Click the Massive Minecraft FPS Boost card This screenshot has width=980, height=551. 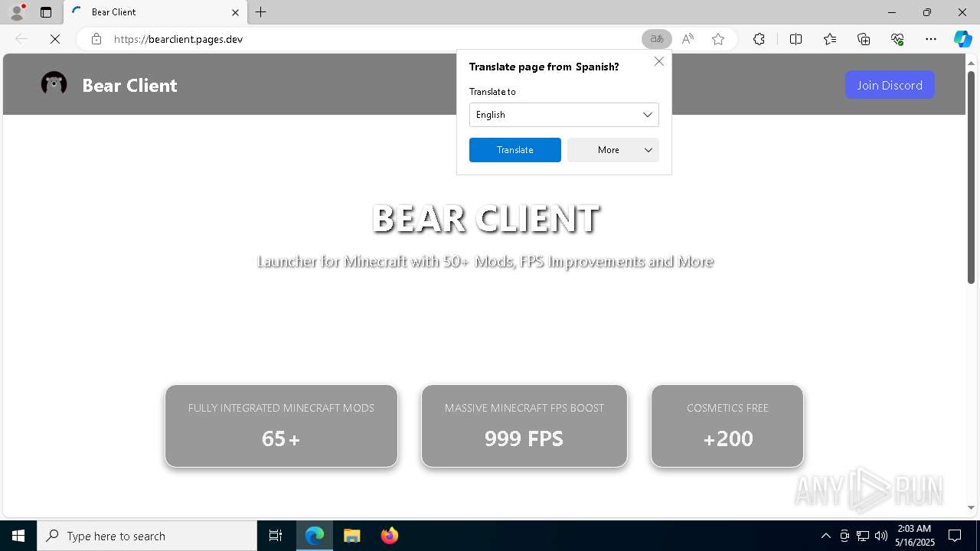click(524, 425)
